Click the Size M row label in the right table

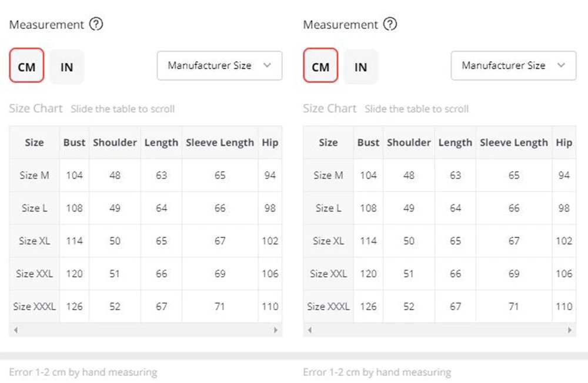328,175
